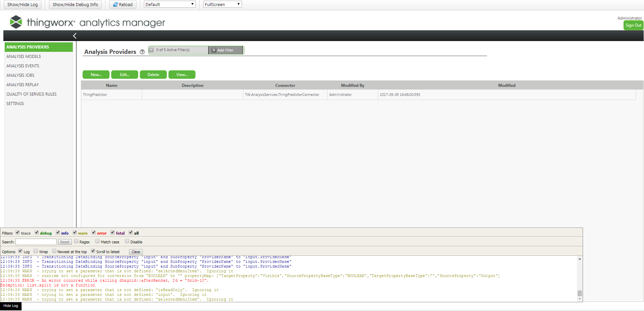The height and width of the screenshot is (311, 644).
Task: Click the Administrator modified-by cell
Action: point(352,95)
